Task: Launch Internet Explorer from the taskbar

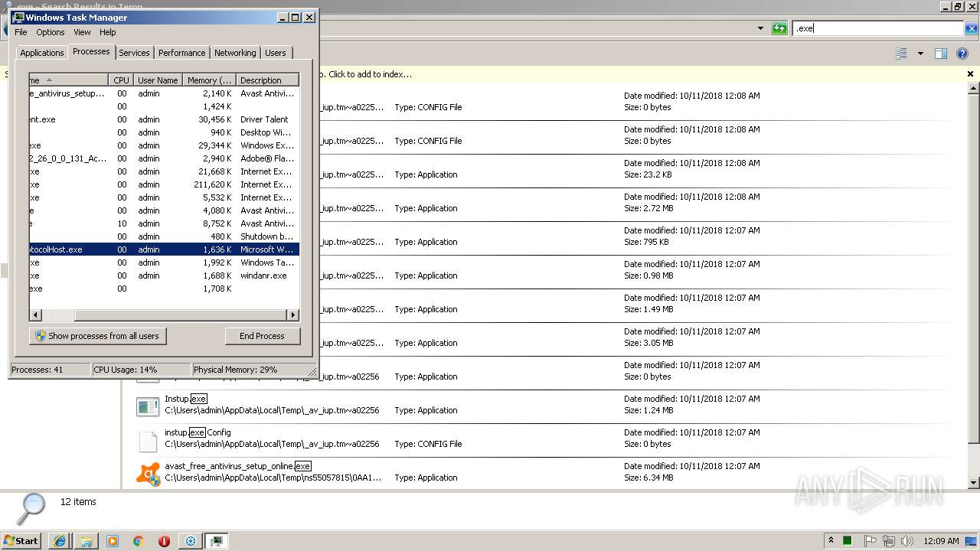Action: (60, 540)
